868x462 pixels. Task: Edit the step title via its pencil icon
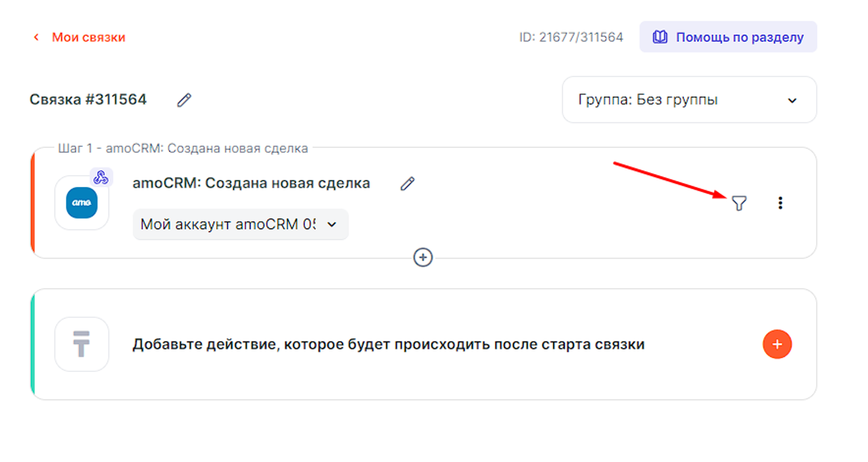point(408,184)
